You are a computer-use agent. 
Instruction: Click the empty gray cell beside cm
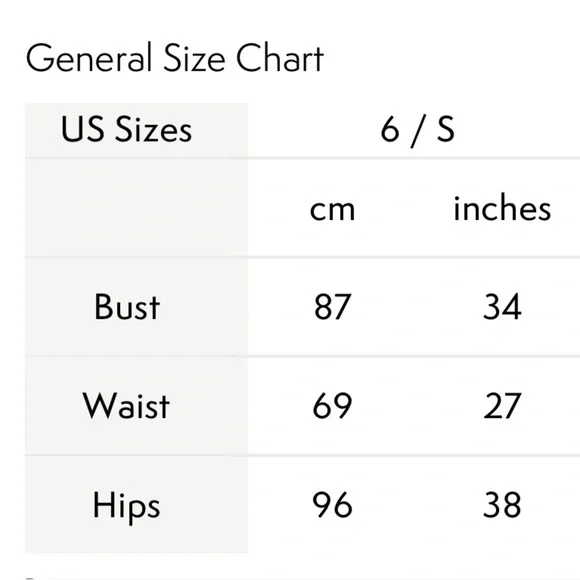click(x=136, y=208)
